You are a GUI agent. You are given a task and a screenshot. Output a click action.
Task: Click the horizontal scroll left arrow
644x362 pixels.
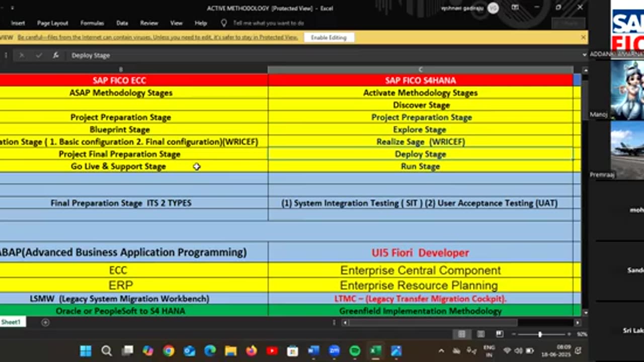345,322
